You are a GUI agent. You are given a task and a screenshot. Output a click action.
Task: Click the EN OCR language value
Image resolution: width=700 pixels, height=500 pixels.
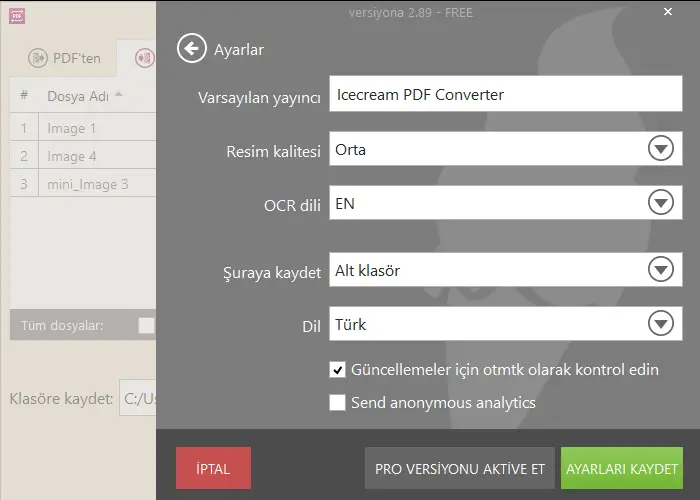345,204
